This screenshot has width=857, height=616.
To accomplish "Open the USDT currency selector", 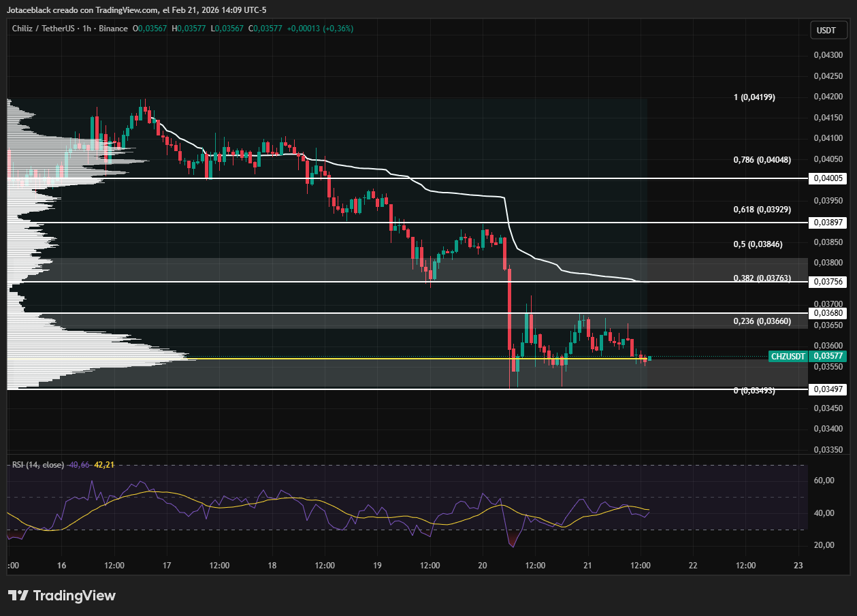I will tap(826, 30).
